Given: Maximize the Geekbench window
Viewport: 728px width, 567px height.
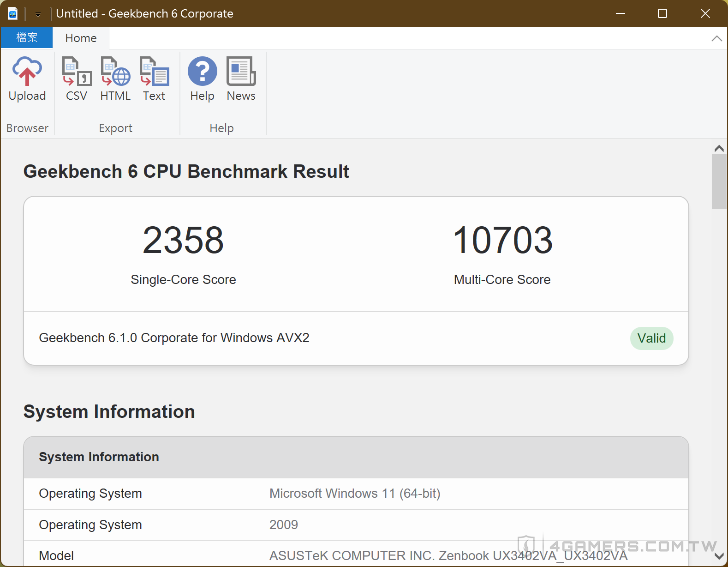Looking at the screenshot, I should click(x=662, y=13).
